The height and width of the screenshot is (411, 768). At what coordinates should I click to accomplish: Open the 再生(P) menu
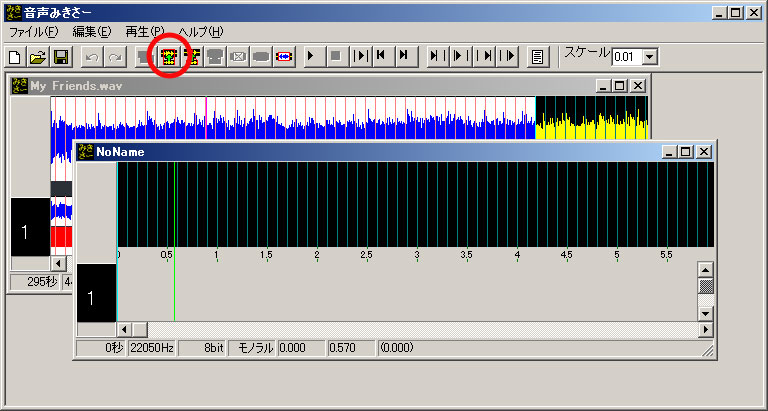point(145,32)
